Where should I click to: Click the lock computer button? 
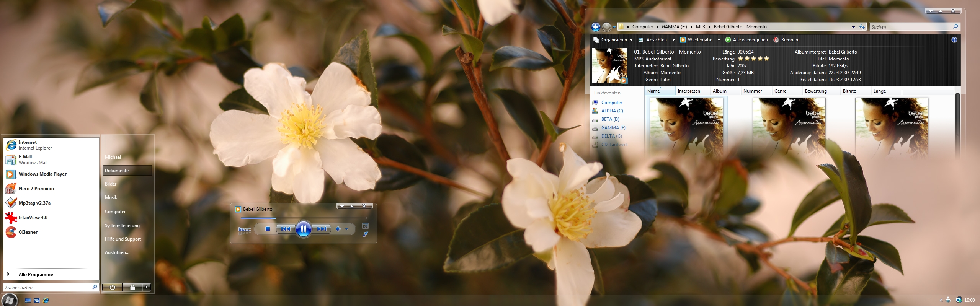tap(132, 287)
